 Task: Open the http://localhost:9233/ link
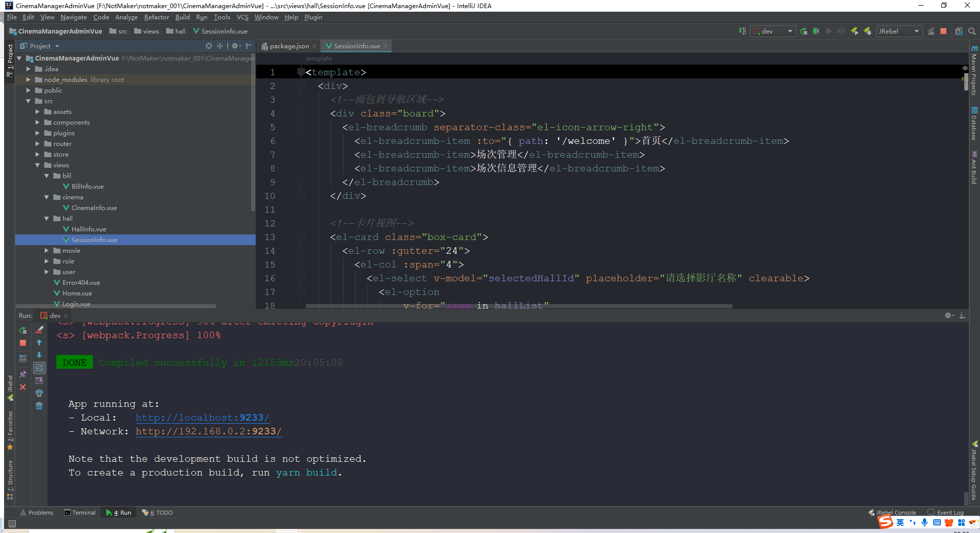tap(202, 417)
